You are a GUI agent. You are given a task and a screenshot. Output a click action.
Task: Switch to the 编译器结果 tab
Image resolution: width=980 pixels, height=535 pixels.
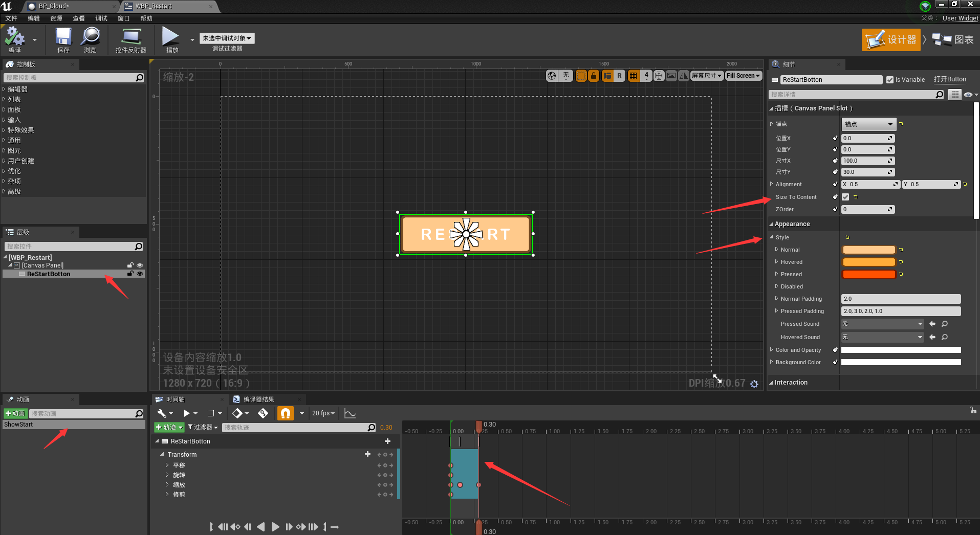258,399
